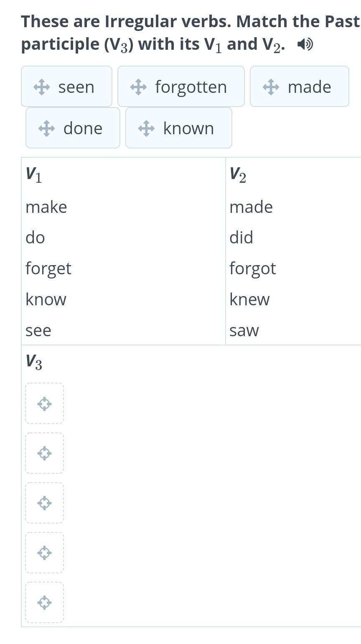The height and width of the screenshot is (644, 361).
Task: Click move handle icon beside "made"
Action: point(271,87)
